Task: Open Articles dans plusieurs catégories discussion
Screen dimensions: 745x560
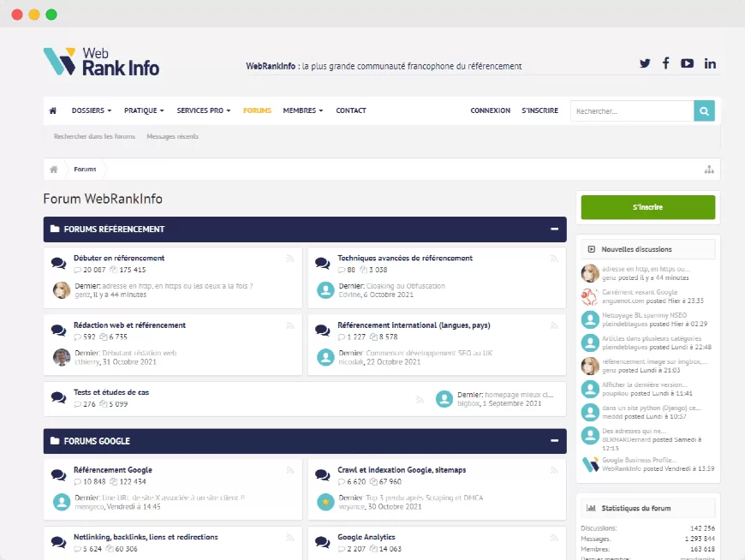Action: 652,338
